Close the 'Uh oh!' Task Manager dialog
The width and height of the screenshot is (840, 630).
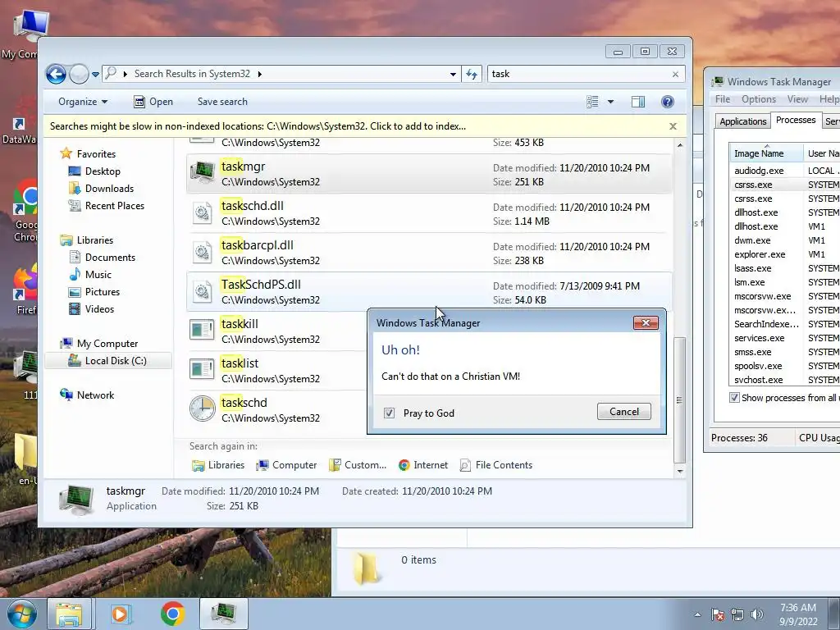click(x=646, y=323)
